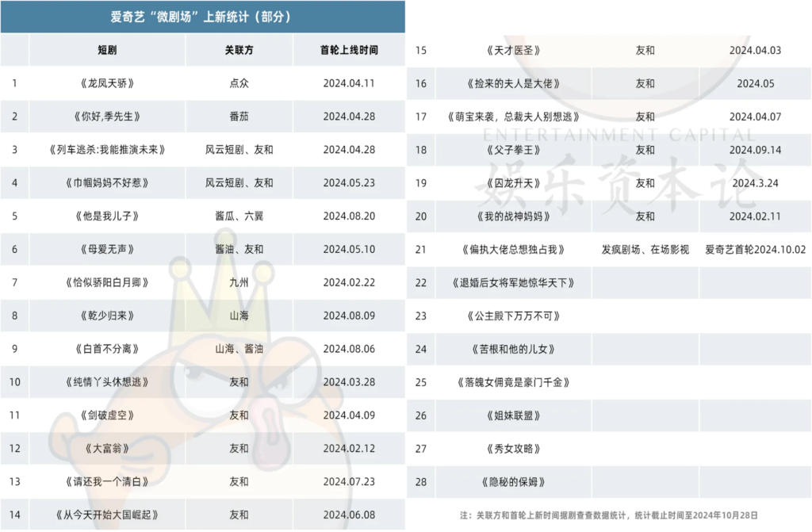Click the date 2024.05.23
Screen dimensions: 812x532
[349, 183]
